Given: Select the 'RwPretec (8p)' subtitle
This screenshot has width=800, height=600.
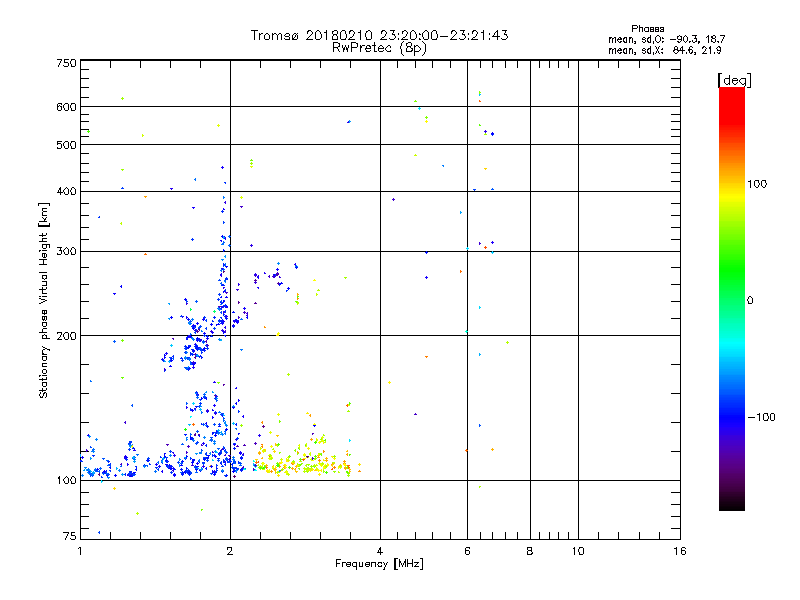Looking at the screenshot, I should (x=379, y=48).
